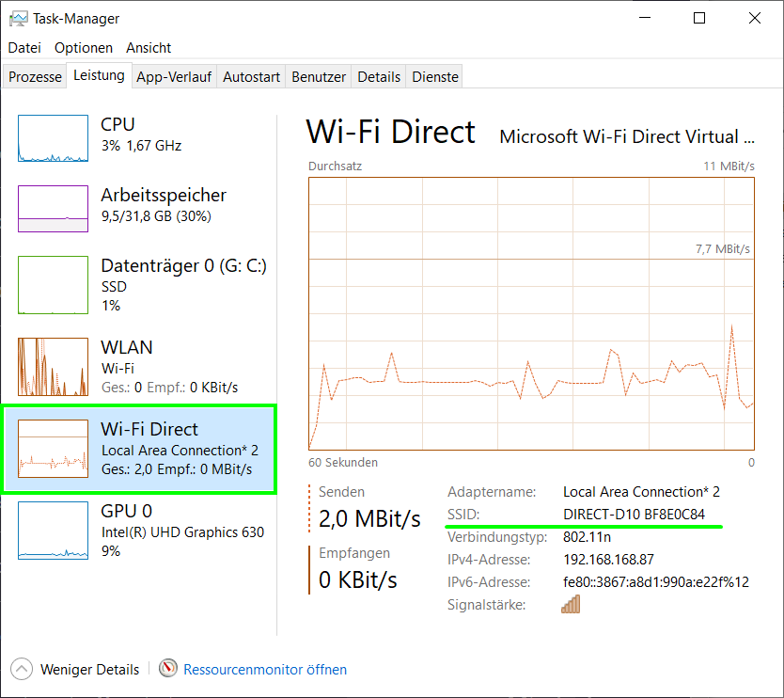Open the Ansicht menu
Viewport: 784px width, 698px height.
coord(149,48)
